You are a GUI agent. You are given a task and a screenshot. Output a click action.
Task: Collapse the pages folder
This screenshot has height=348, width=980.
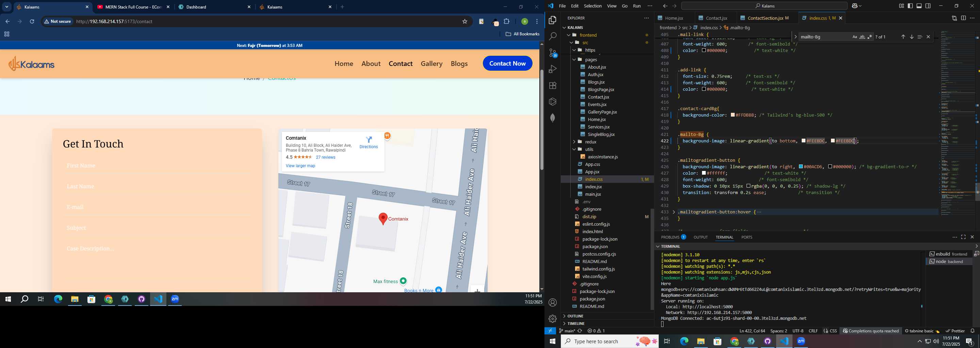[x=574, y=60]
